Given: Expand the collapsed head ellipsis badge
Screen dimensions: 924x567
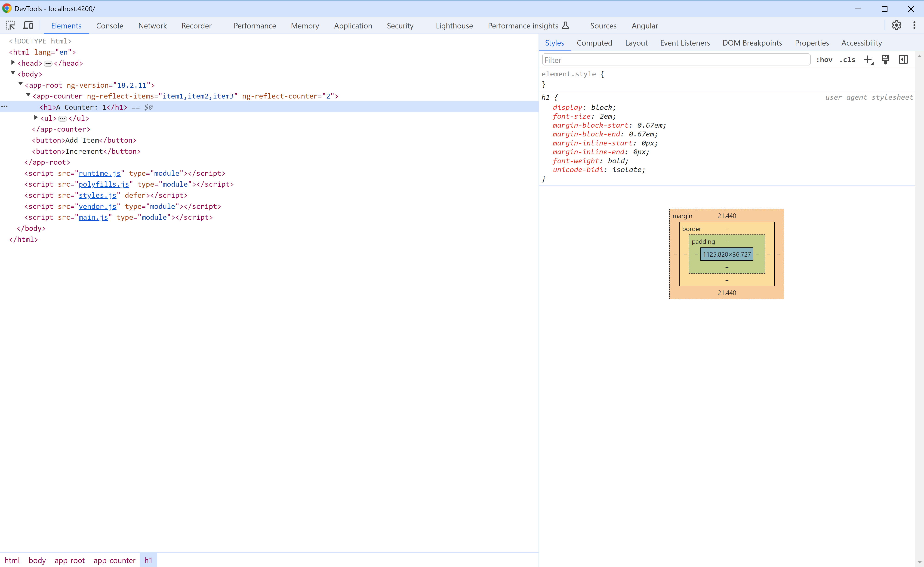Looking at the screenshot, I should tap(48, 63).
